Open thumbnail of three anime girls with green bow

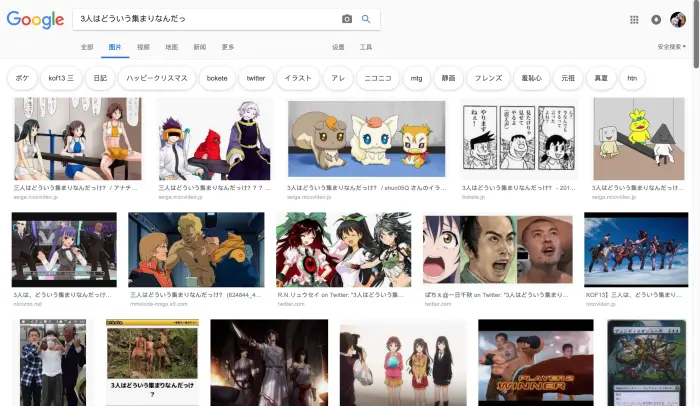pos(343,250)
